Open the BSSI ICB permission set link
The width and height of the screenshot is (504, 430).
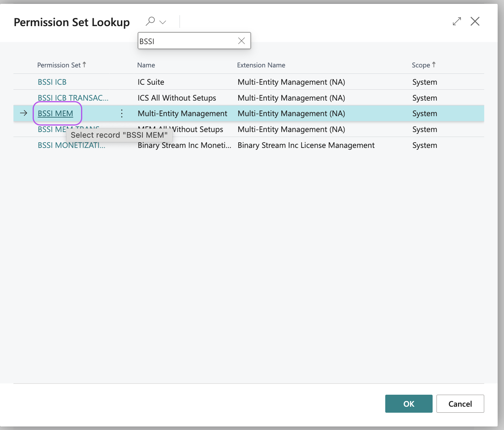click(x=52, y=82)
